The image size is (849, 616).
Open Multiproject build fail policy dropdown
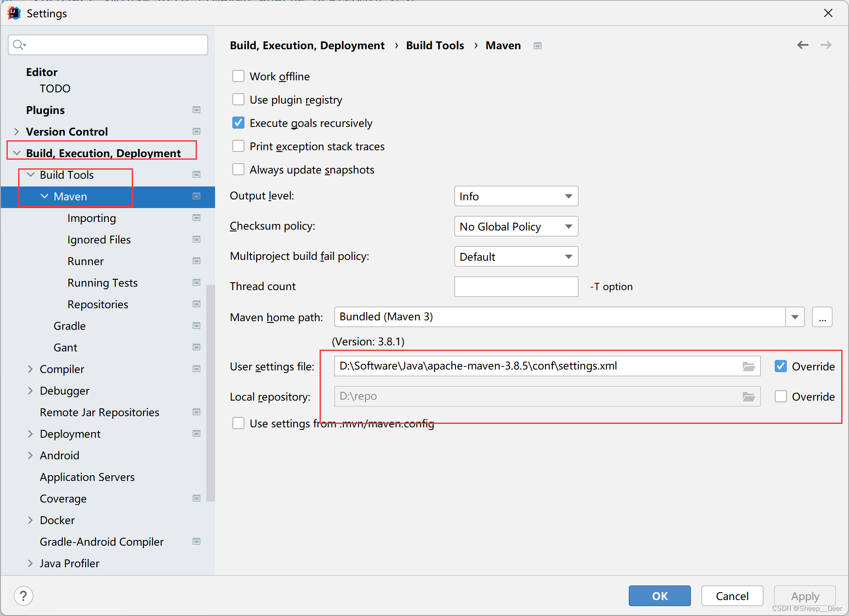tap(516, 257)
